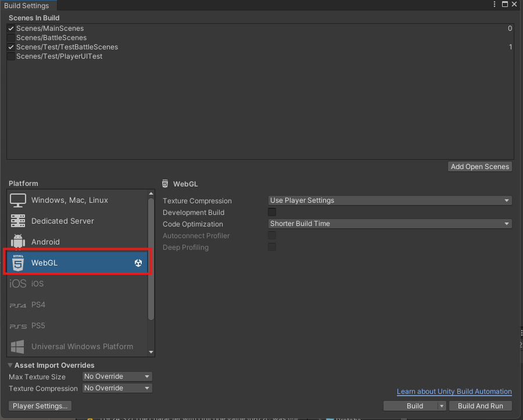The image size is (523, 420).
Task: Click the platform list scrollbar thumb
Action: click(151, 259)
